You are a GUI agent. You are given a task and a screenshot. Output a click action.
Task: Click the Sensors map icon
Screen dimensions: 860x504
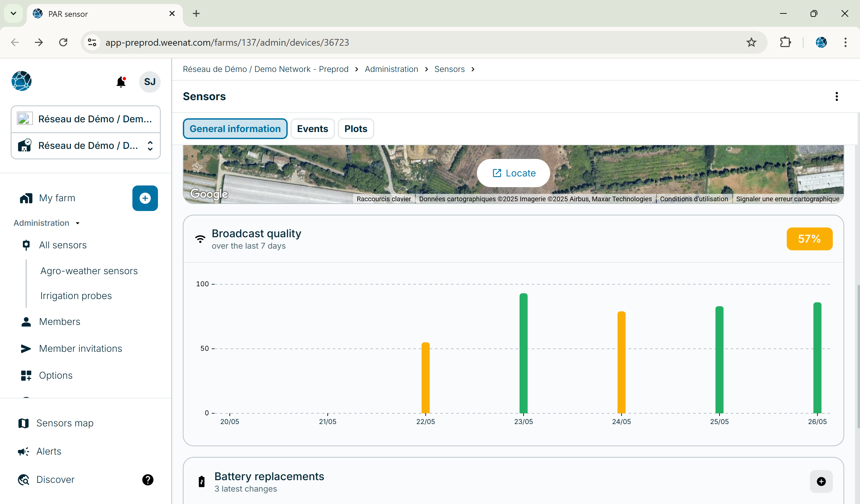tap(23, 423)
